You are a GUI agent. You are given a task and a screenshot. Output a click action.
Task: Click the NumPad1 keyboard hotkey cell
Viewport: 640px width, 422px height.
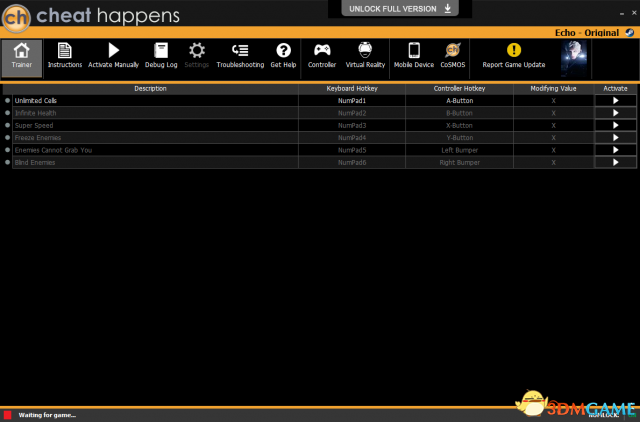[x=352, y=101]
